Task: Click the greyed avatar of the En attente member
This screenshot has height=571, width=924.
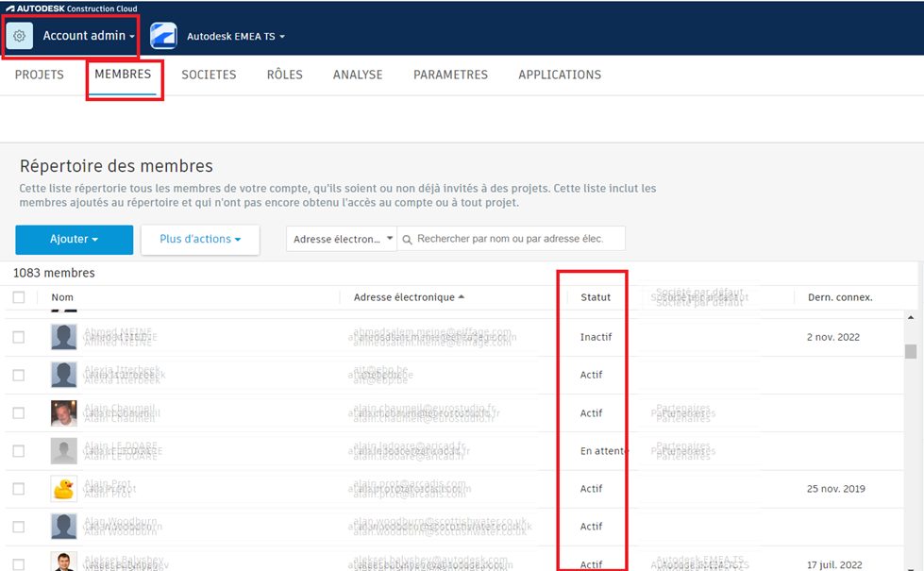Action: click(63, 451)
